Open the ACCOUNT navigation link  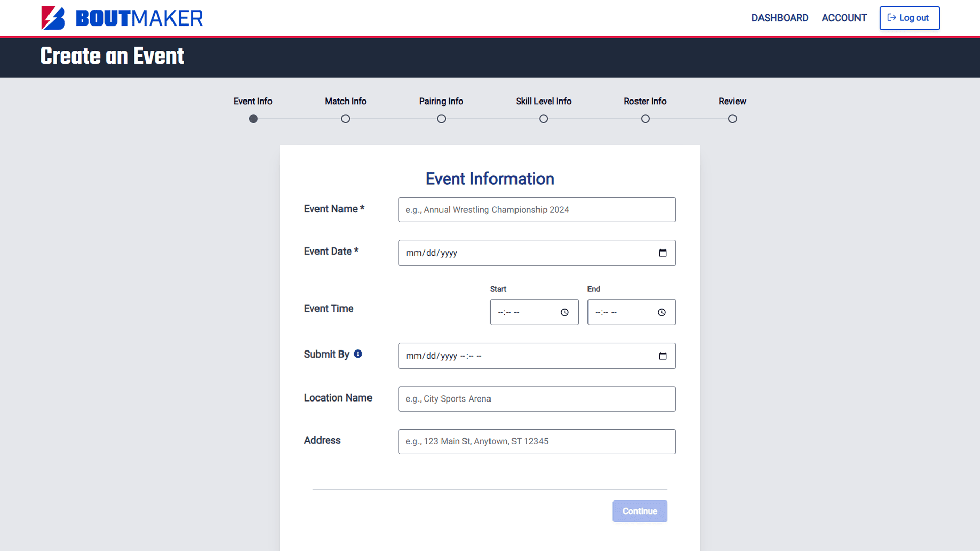[x=844, y=18]
